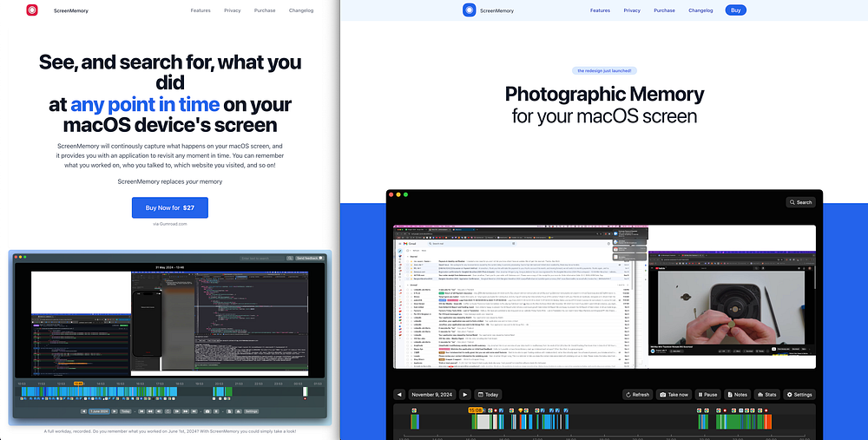Click the magnifier icon beside Send feedback
The height and width of the screenshot is (440, 868).
pyautogui.click(x=290, y=258)
